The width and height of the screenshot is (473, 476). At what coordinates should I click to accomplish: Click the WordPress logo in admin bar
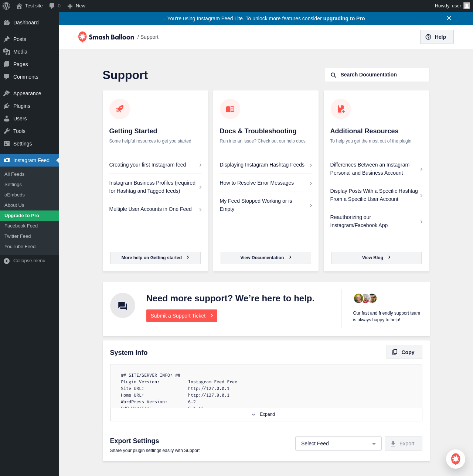6,6
